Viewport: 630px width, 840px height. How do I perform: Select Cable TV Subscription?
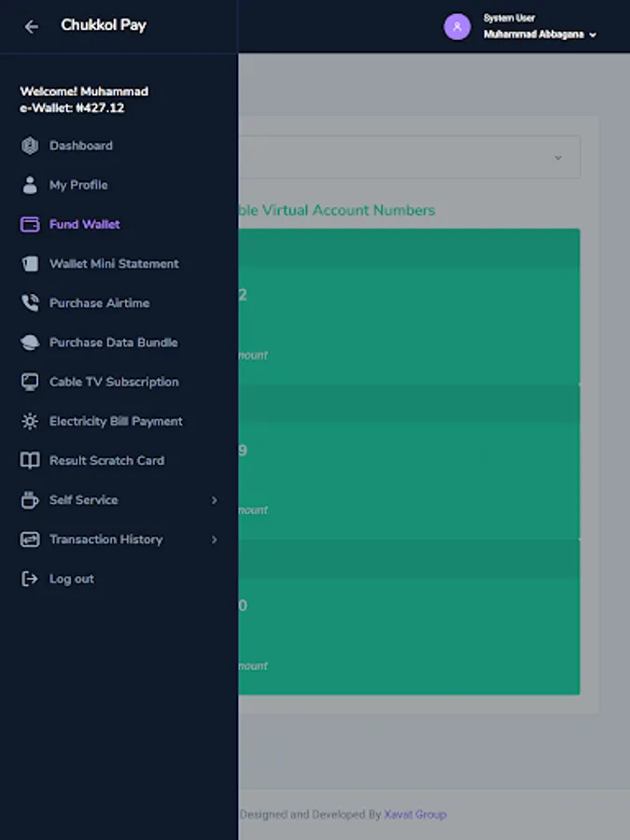pyautogui.click(x=114, y=382)
